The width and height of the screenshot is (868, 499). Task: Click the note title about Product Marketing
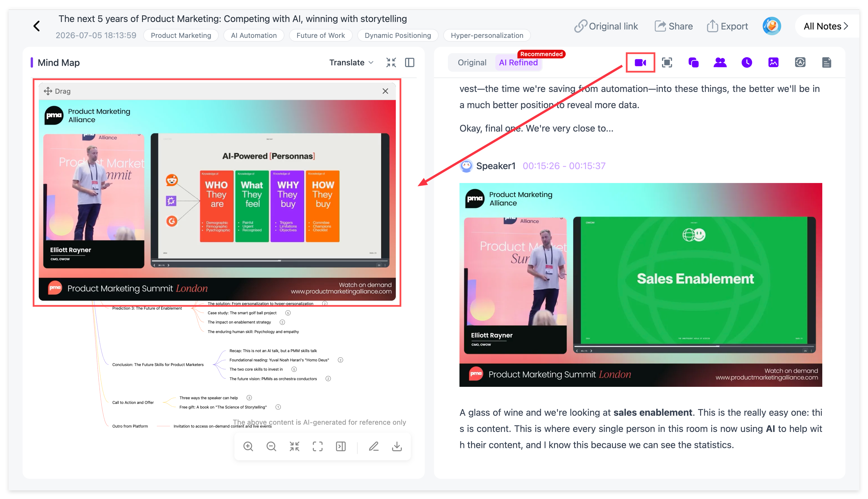tap(233, 19)
